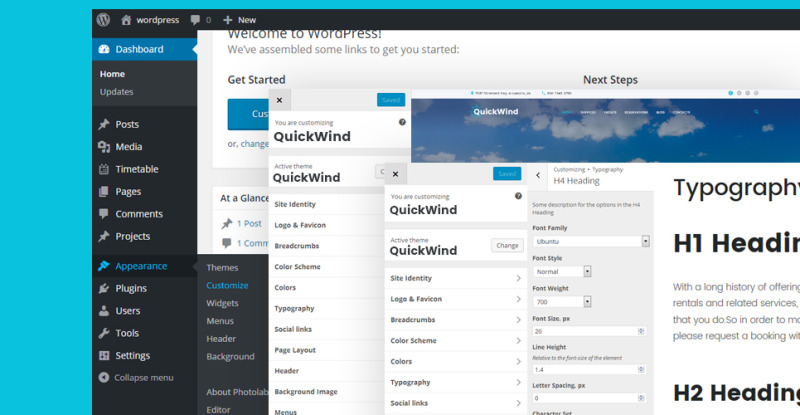
Task: Open Themes in Appearance submenu
Action: pos(222,267)
